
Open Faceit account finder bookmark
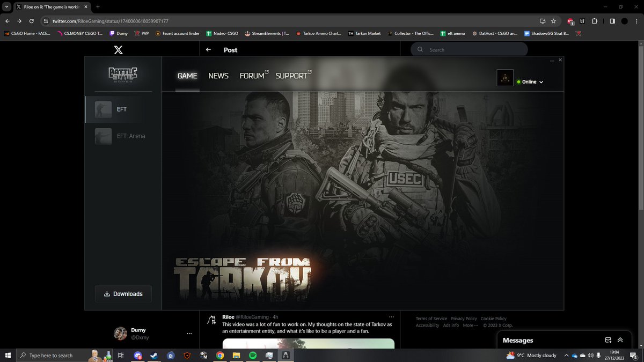178,33
